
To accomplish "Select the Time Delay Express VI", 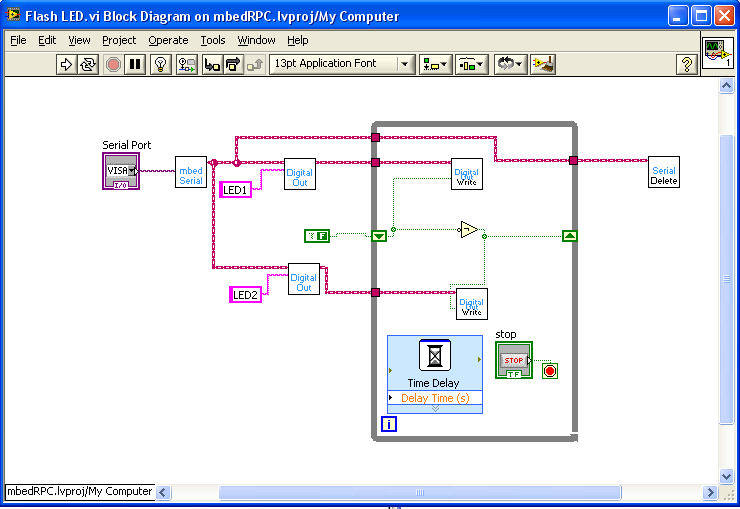I will (434, 365).
